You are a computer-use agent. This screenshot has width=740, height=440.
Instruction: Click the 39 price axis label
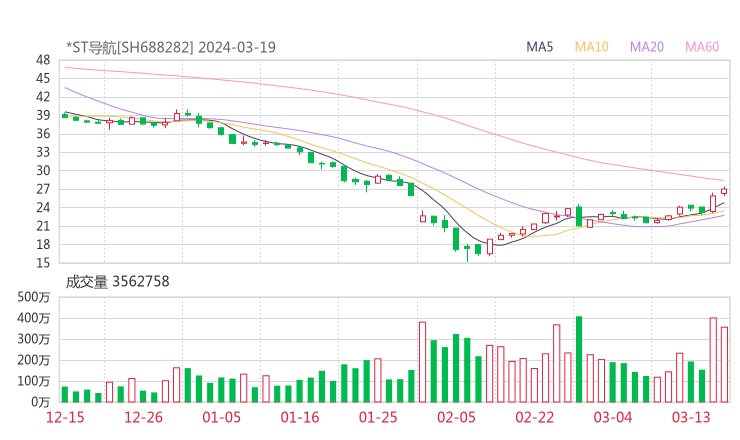[x=43, y=115]
